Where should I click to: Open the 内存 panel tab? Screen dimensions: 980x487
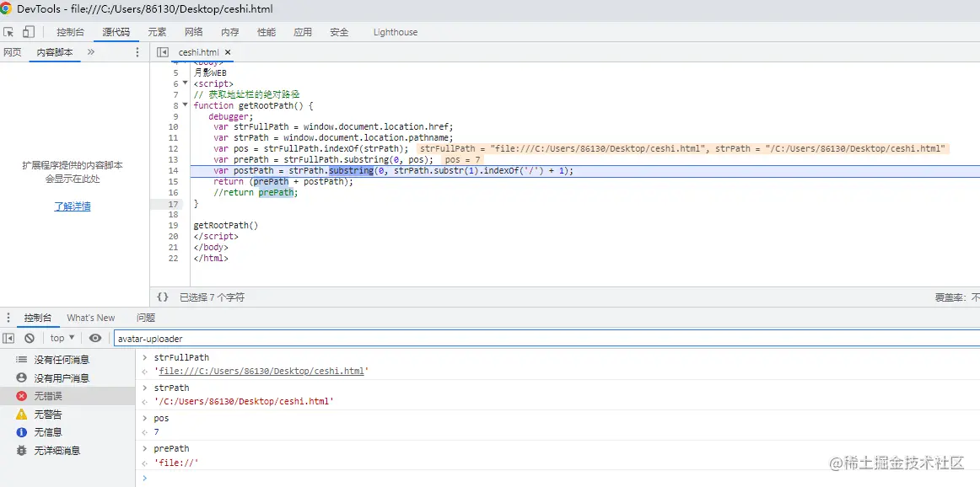pos(229,33)
